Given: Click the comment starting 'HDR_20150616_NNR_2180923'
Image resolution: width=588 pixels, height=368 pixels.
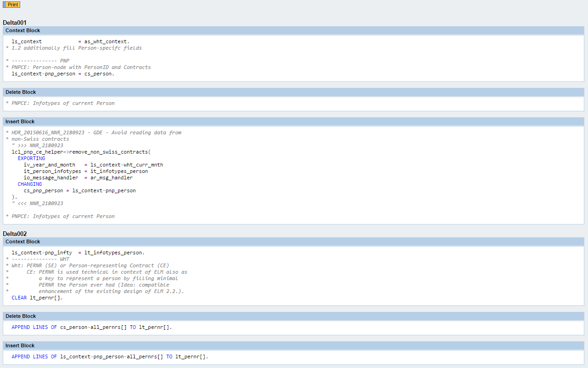Looking at the screenshot, I should (93, 132).
